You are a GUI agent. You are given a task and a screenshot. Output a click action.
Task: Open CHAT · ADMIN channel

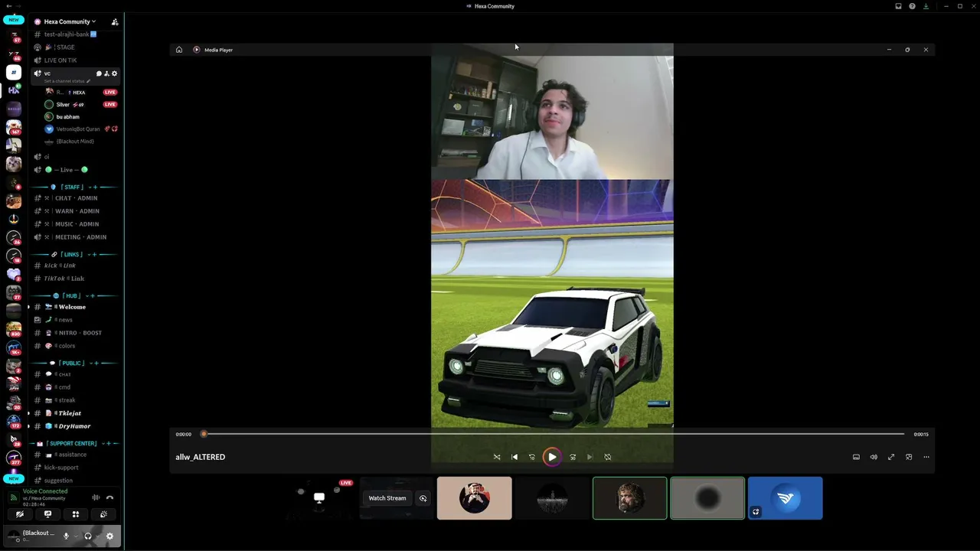[76, 198]
